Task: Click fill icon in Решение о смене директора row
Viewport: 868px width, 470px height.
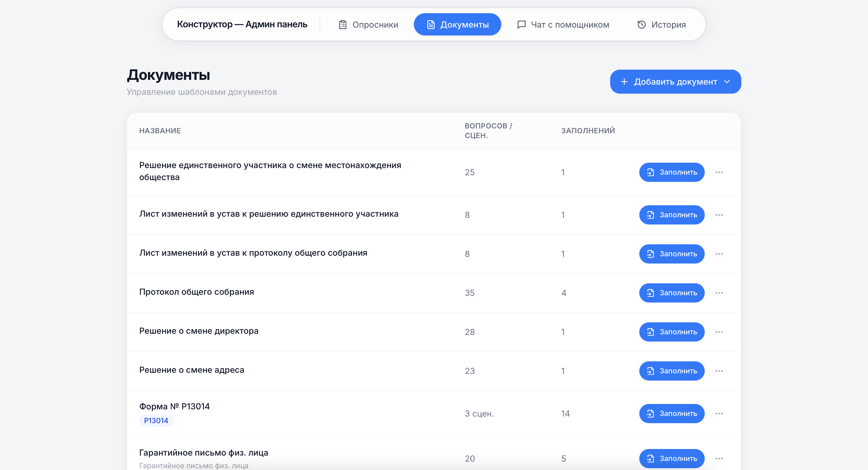Action: pyautogui.click(x=650, y=332)
